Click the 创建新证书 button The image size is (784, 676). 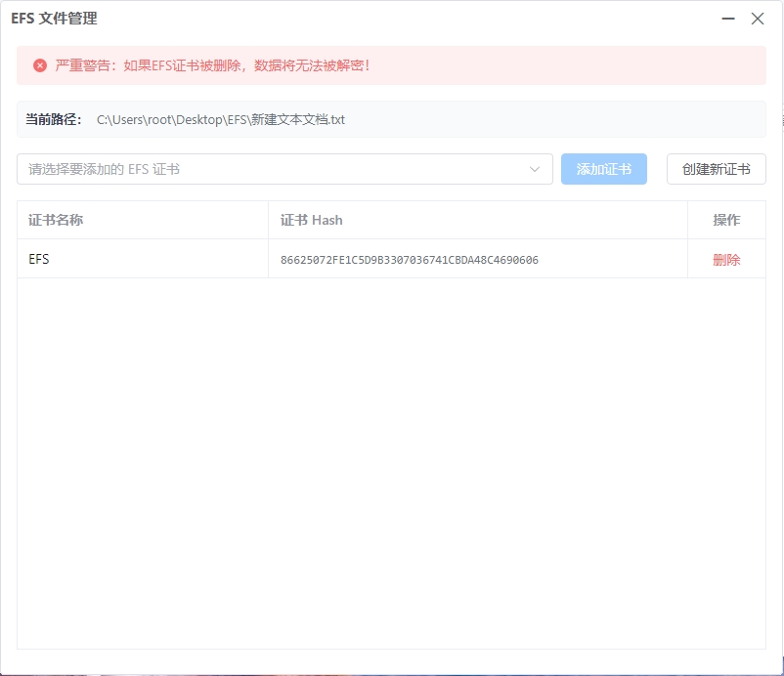pyautogui.click(x=716, y=169)
